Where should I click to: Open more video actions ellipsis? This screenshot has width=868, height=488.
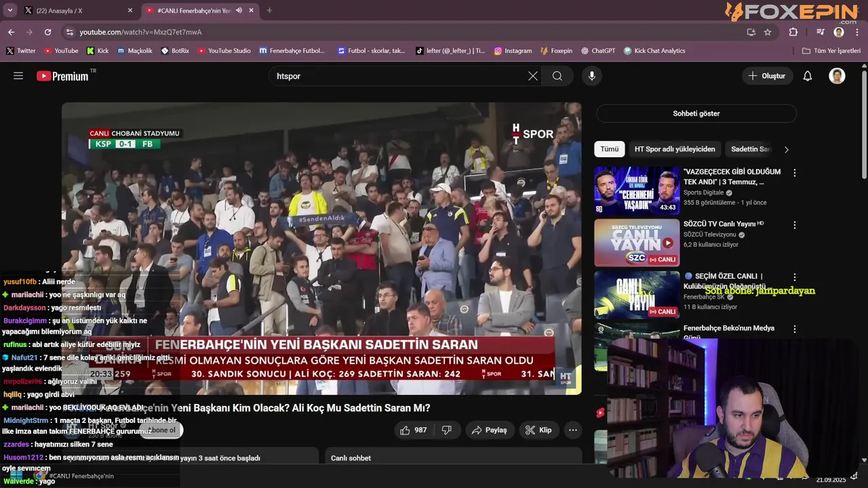click(x=573, y=430)
